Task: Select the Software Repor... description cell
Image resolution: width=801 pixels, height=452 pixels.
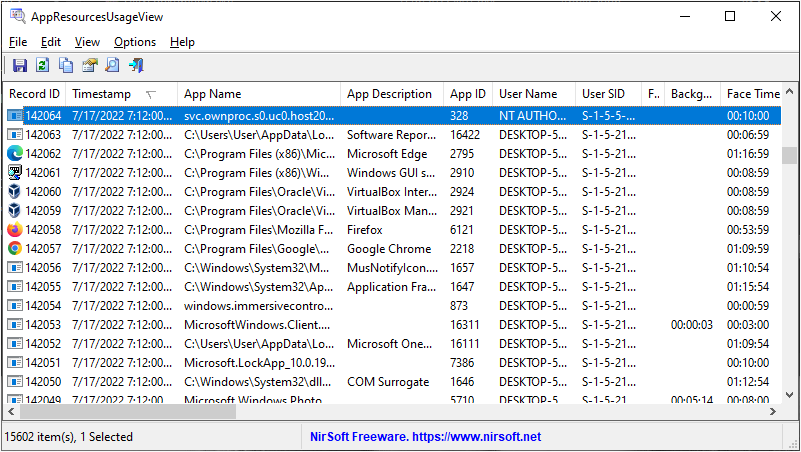Action: [391, 135]
